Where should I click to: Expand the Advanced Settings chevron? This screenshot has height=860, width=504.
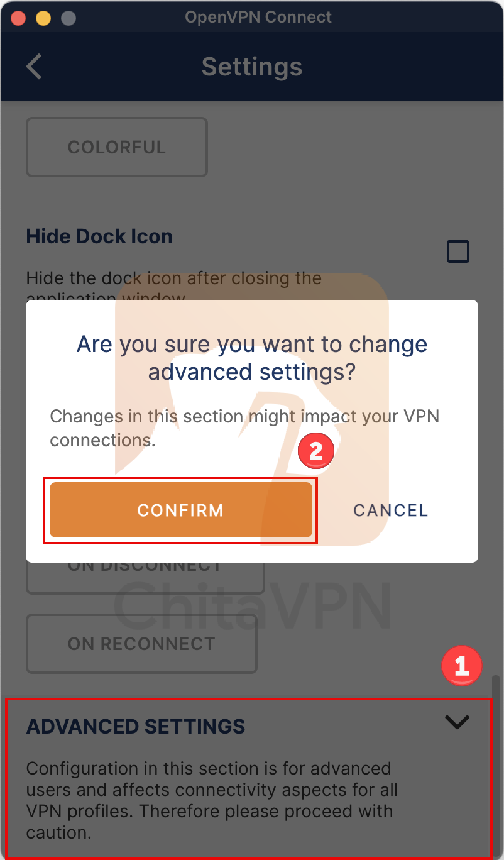(457, 722)
